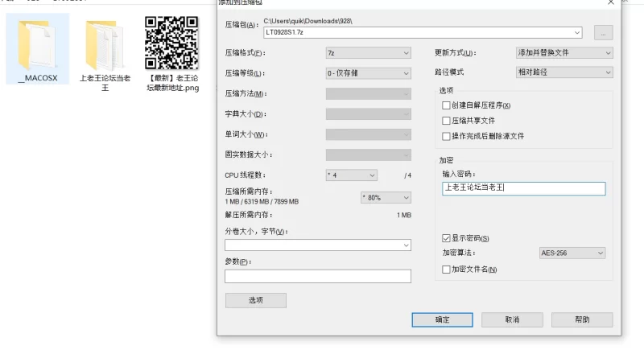The height and width of the screenshot is (350, 644).
Task: Open the 压缩等级 dropdown showing 仅存储
Action: tap(368, 73)
